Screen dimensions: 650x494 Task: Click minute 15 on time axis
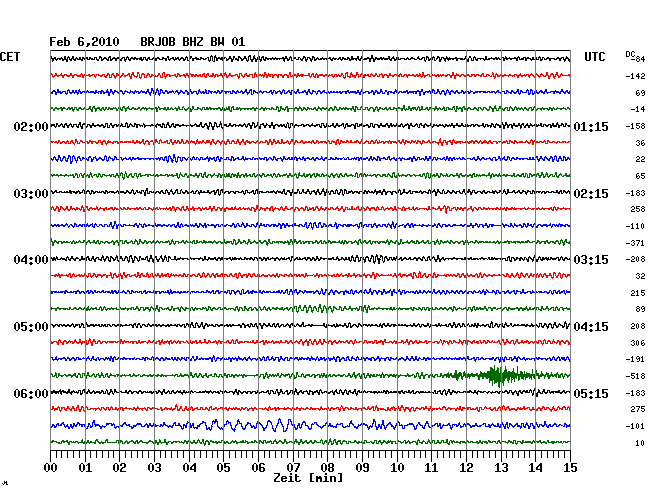point(570,468)
